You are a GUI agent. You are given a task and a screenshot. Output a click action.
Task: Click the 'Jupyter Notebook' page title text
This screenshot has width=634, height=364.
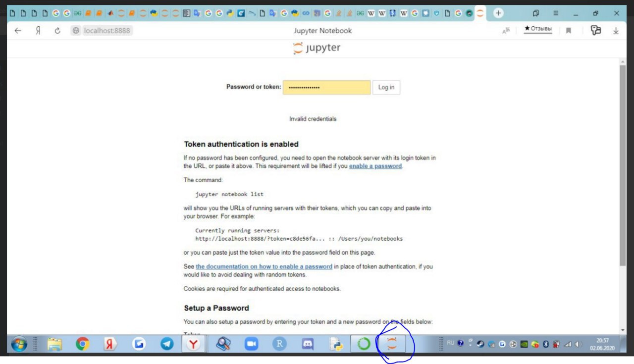click(322, 31)
